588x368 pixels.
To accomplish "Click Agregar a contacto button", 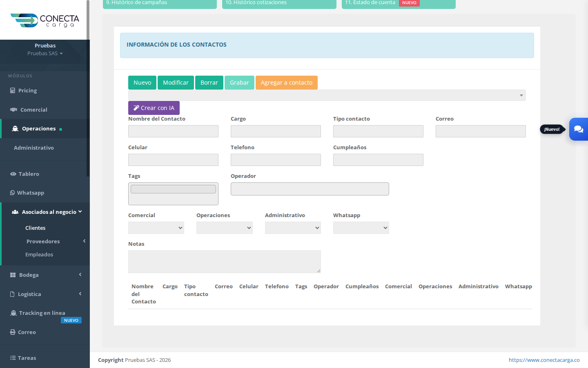I will pyautogui.click(x=287, y=83).
